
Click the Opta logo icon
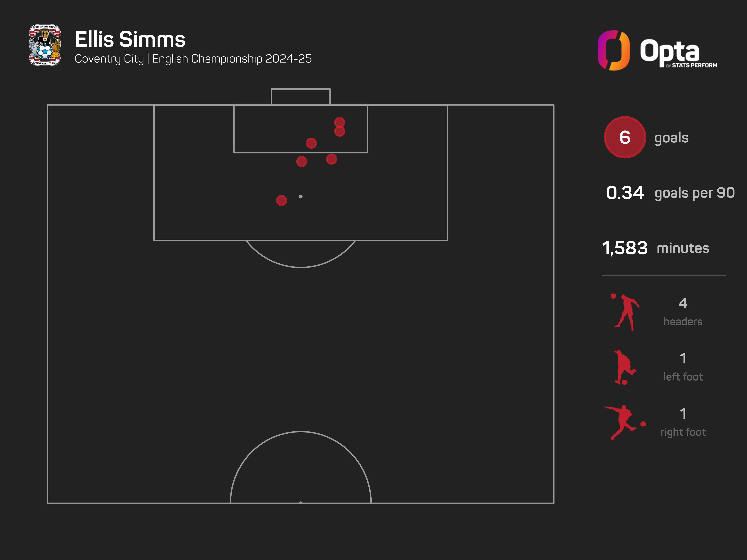(614, 50)
